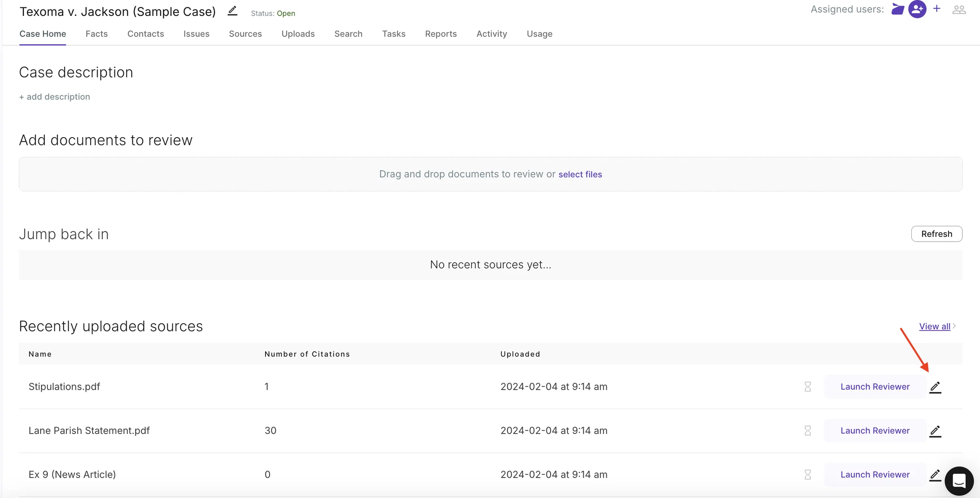
Task: Click the Uploaded column header
Action: pyautogui.click(x=520, y=354)
